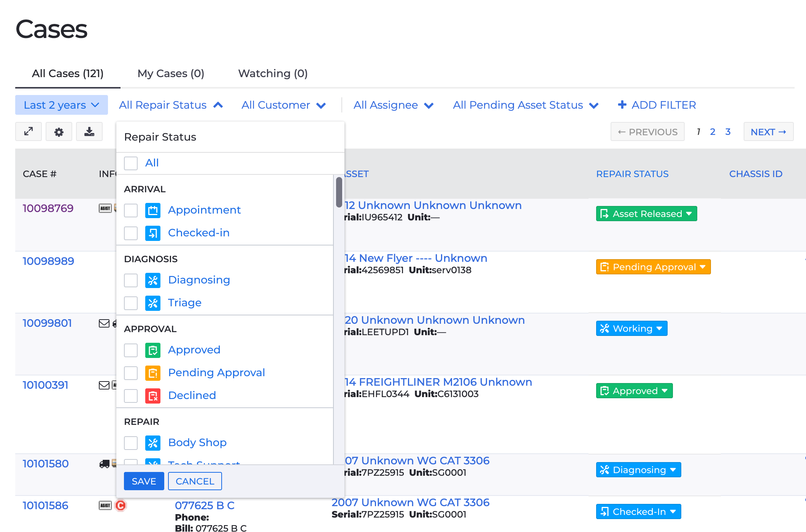Tick the Checked-in checkbox
The image size is (806, 532).
click(131, 233)
